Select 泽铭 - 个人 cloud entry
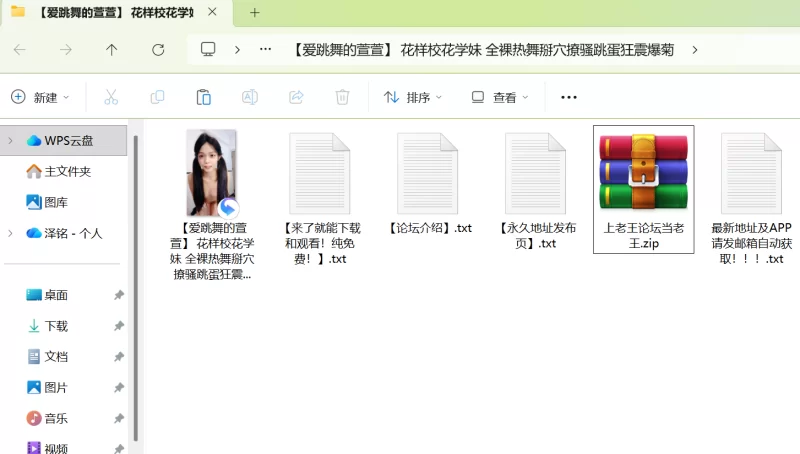800x454 pixels. pos(64,233)
